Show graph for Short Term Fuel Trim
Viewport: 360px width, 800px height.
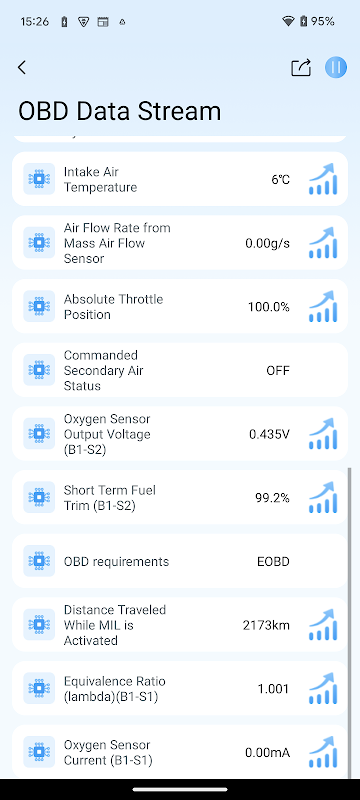pos(323,497)
